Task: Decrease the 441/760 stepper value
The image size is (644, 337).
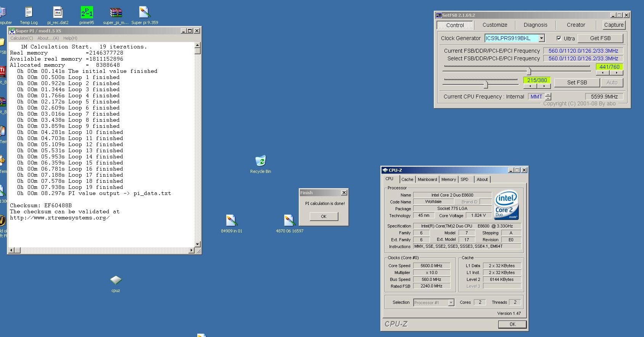Action: coord(603,73)
